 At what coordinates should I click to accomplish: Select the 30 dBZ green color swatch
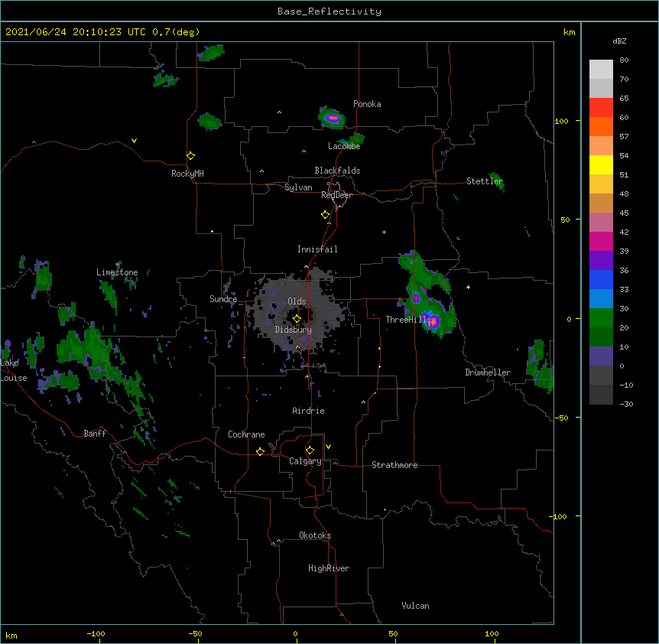tap(601, 318)
